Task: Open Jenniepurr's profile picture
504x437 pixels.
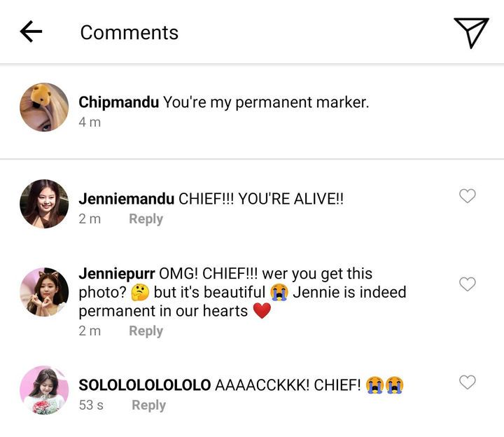Action: click(x=44, y=291)
